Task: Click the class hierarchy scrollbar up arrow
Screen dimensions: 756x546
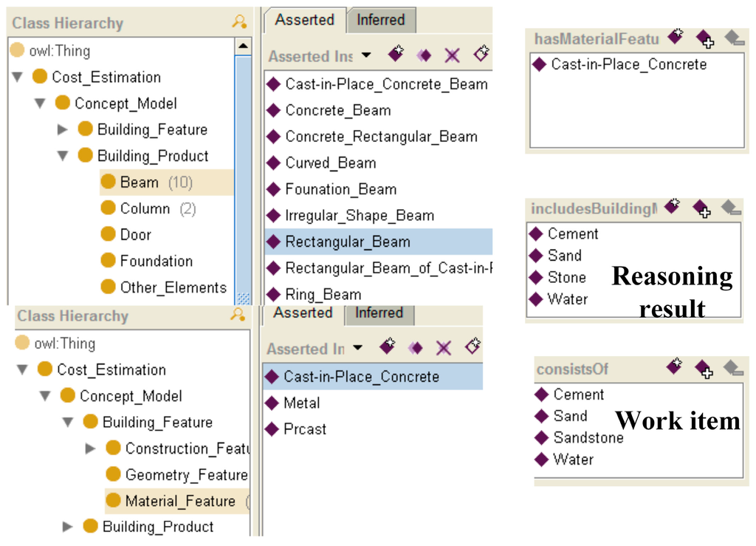Action: tap(243, 47)
